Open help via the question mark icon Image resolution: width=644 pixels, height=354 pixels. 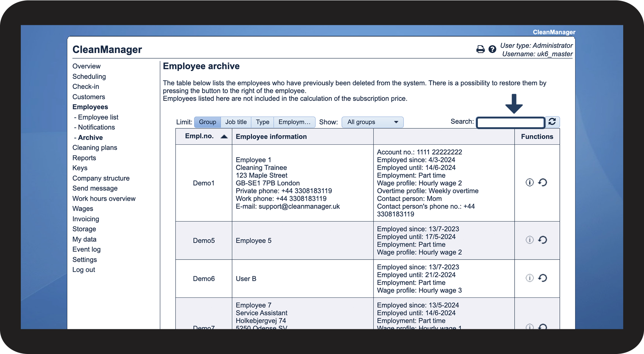[x=492, y=49]
